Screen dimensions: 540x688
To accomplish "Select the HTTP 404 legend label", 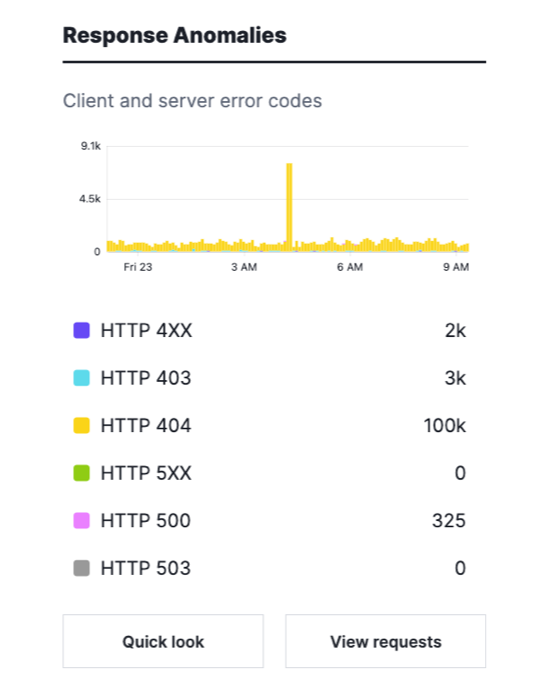I will coord(146,425).
